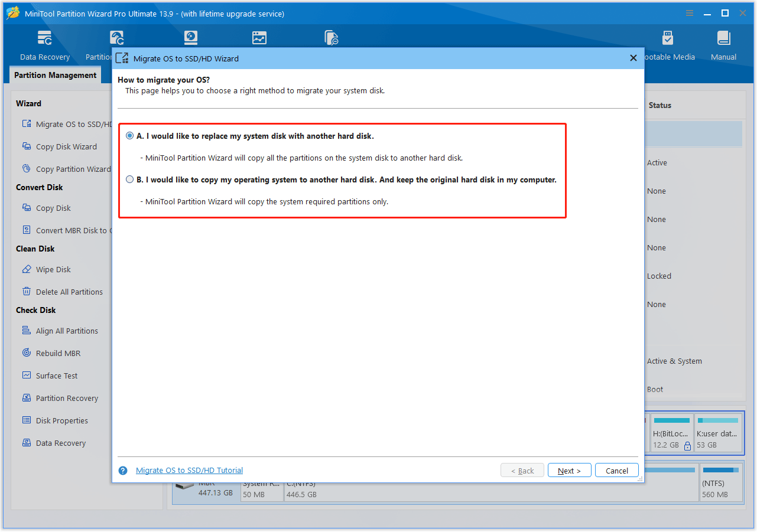The width and height of the screenshot is (757, 532).
Task: Select Convert MBR Disk in the sidebar
Action: 67,230
